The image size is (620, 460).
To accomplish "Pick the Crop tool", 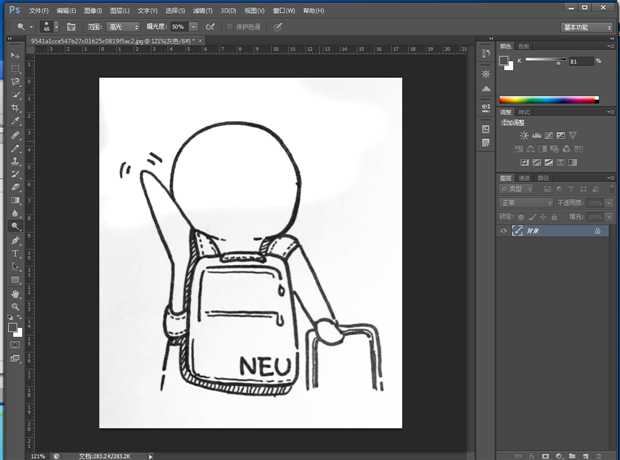I will pyautogui.click(x=15, y=108).
